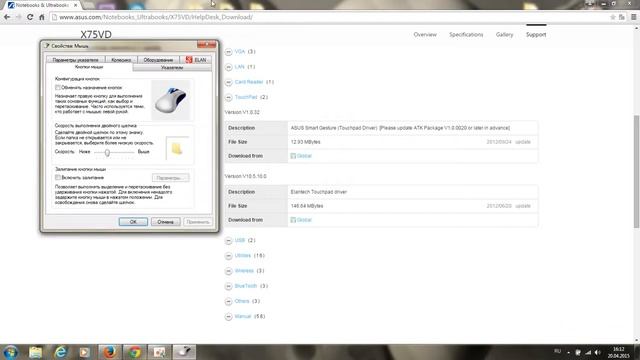Cancel the mouse properties dialog

[165, 222]
